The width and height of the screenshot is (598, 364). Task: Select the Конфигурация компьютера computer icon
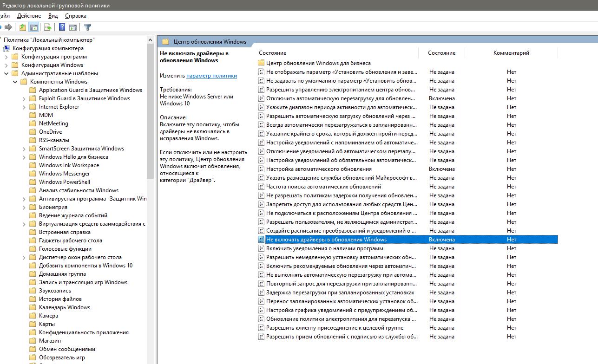click(x=7, y=48)
